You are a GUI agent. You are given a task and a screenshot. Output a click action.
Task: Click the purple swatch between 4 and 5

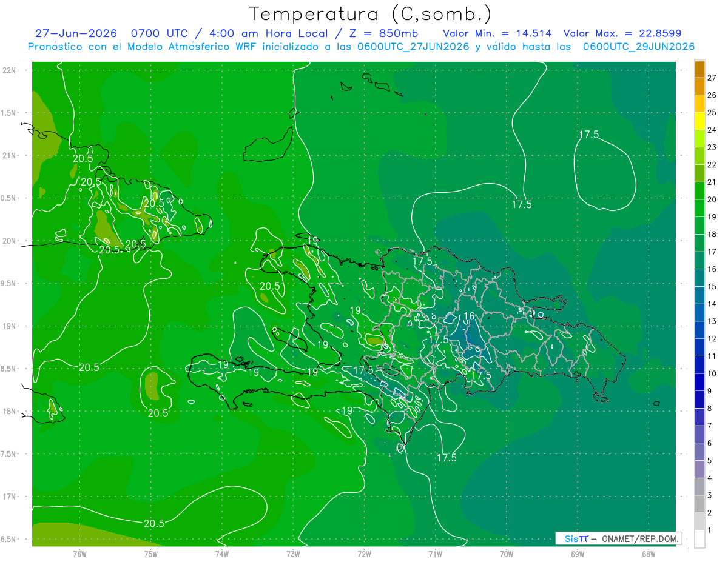pyautogui.click(x=699, y=469)
